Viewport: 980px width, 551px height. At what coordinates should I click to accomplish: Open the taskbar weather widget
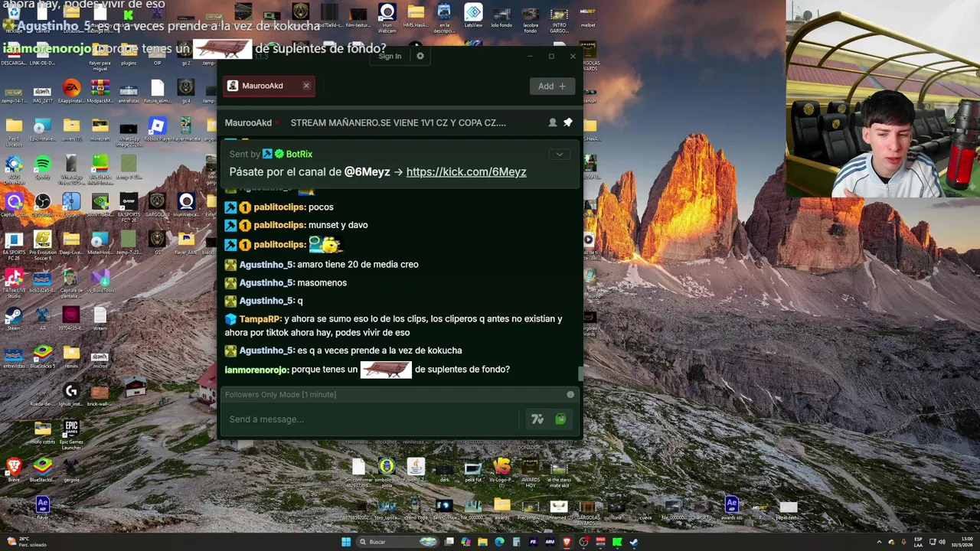pos(27,542)
